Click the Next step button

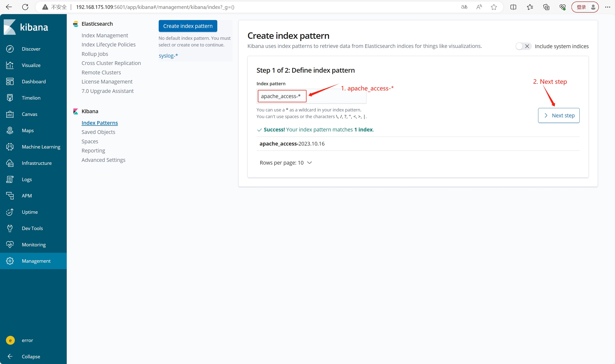559,115
